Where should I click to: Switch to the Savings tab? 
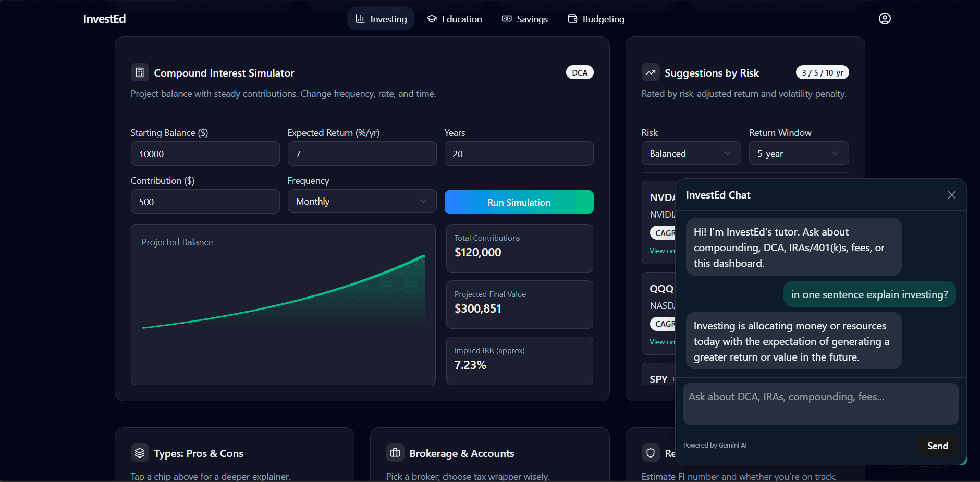tap(525, 19)
